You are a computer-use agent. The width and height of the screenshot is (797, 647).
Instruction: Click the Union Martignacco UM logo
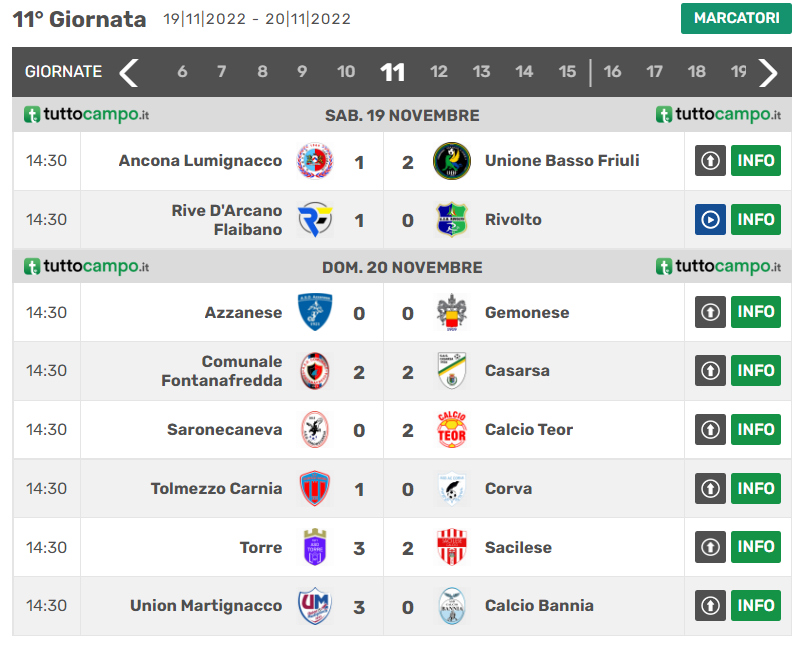pos(315,606)
